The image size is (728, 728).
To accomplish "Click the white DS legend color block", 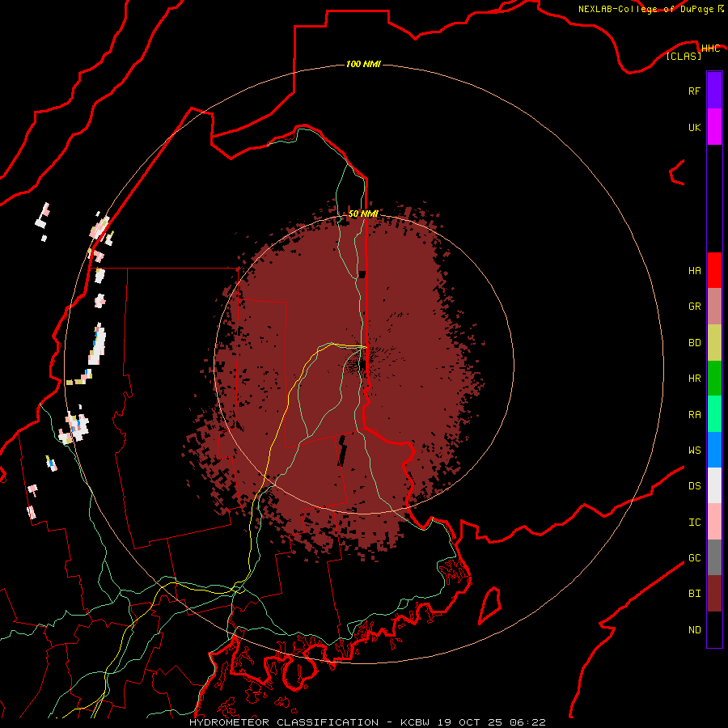I will click(x=714, y=485).
